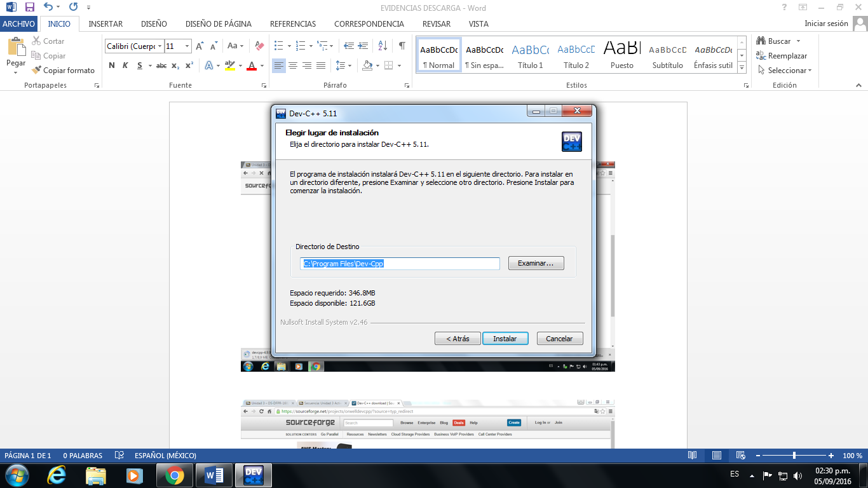Switch to the INSERTAR tab

[x=105, y=24]
